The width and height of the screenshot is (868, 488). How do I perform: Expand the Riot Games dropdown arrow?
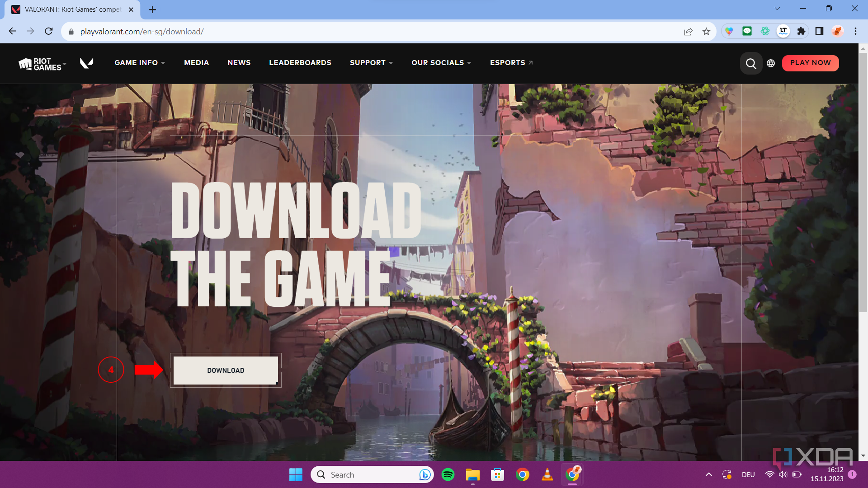coord(65,64)
